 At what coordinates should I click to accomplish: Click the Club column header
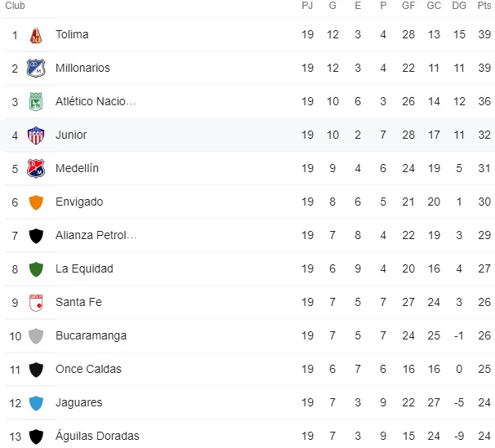click(15, 6)
